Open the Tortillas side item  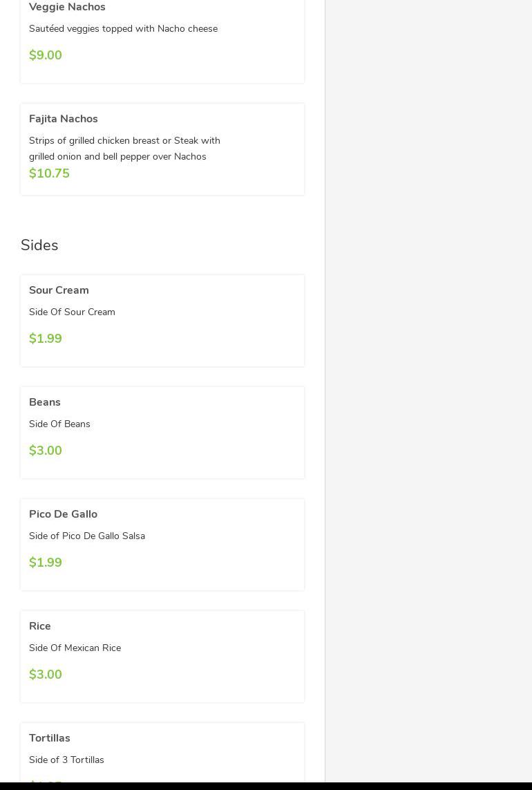coord(50,738)
